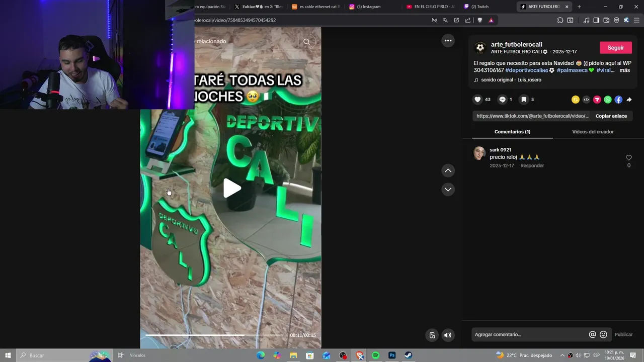This screenshot has height=362, width=644.
Task: Open Brave Shields lion icon
Action: [480, 20]
